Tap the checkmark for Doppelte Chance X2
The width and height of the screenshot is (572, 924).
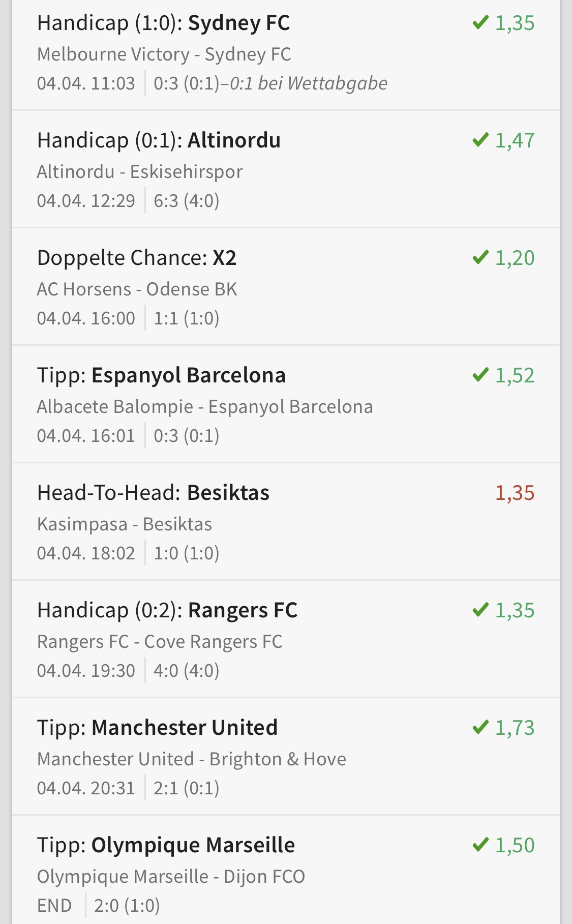[480, 258]
